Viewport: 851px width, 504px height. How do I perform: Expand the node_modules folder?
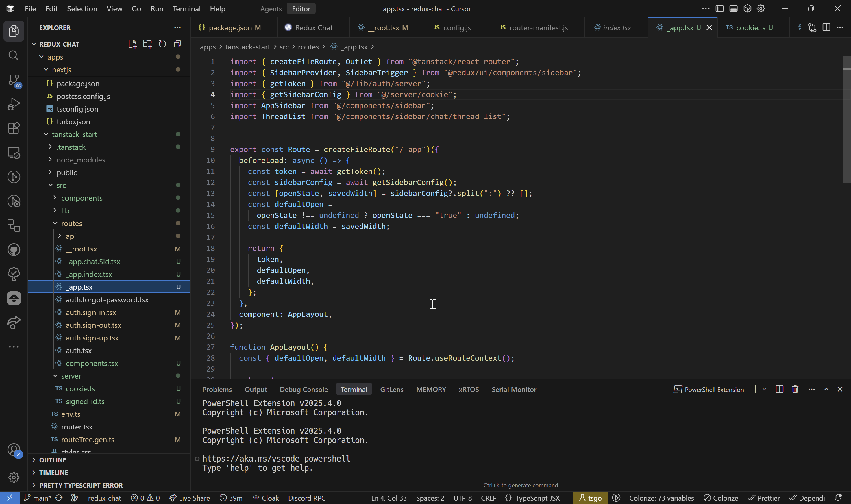[81, 160]
